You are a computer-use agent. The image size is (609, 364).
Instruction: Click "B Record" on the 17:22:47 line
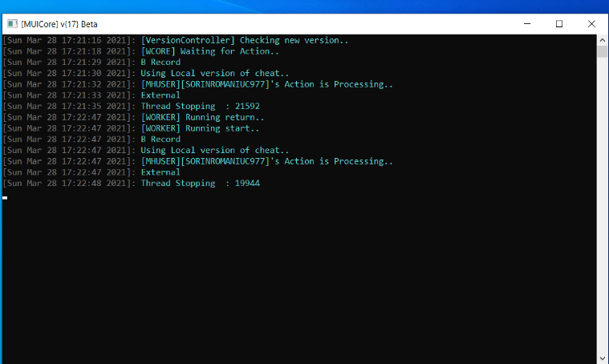(160, 140)
